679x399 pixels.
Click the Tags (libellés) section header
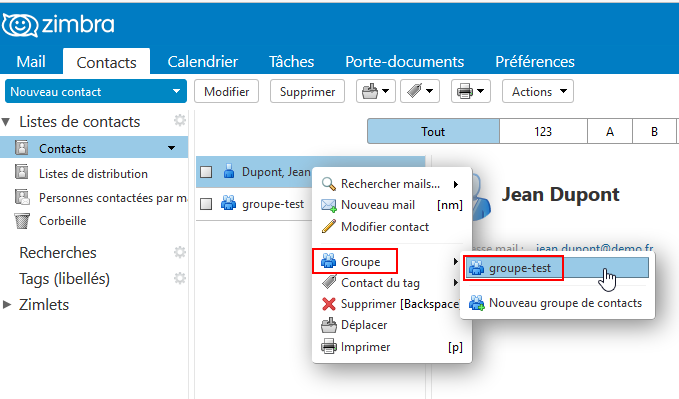click(65, 279)
